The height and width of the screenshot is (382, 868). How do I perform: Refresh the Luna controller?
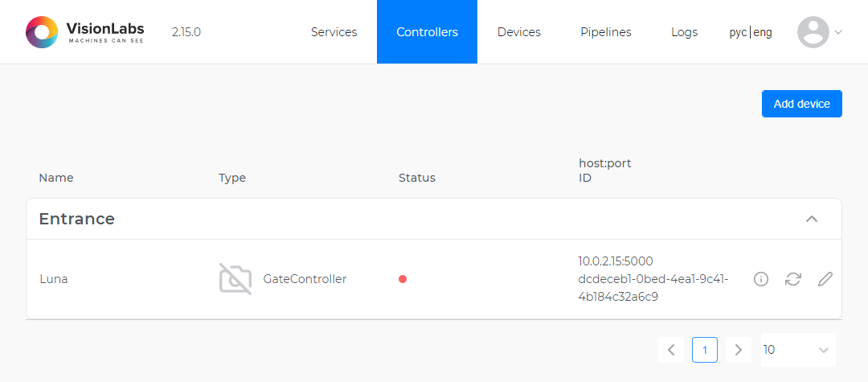click(793, 279)
